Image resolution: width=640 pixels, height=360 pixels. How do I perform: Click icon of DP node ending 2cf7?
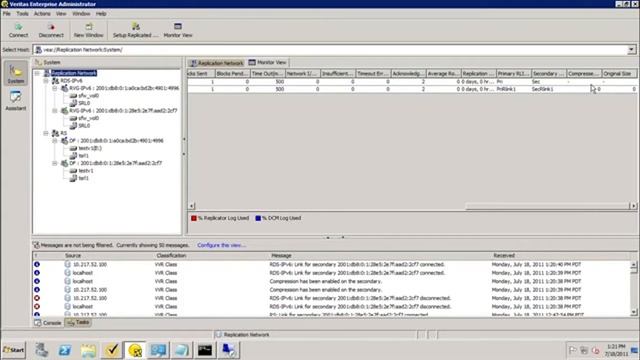coord(64,163)
